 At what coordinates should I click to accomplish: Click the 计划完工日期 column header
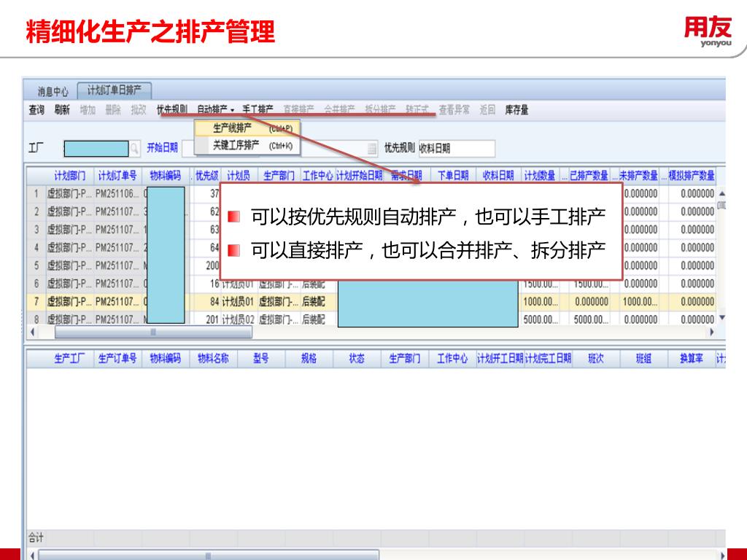tap(548, 359)
